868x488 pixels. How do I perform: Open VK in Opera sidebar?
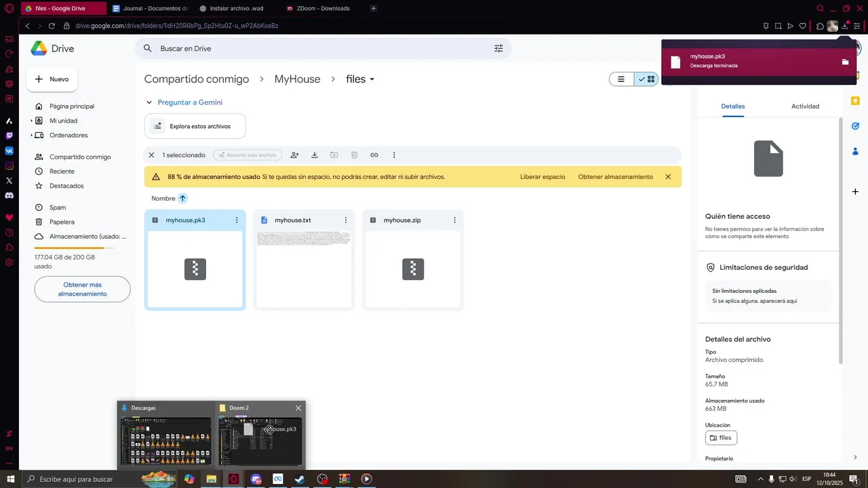pyautogui.click(x=9, y=150)
